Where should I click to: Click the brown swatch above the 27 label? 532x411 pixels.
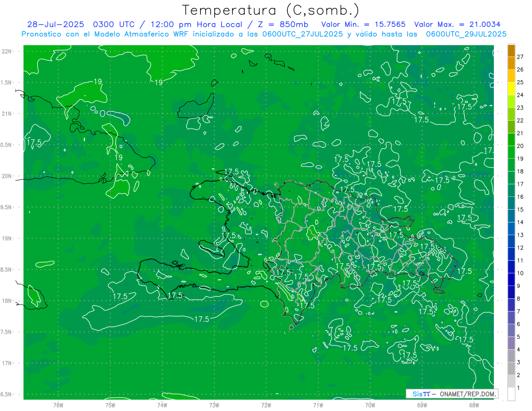tap(511, 51)
